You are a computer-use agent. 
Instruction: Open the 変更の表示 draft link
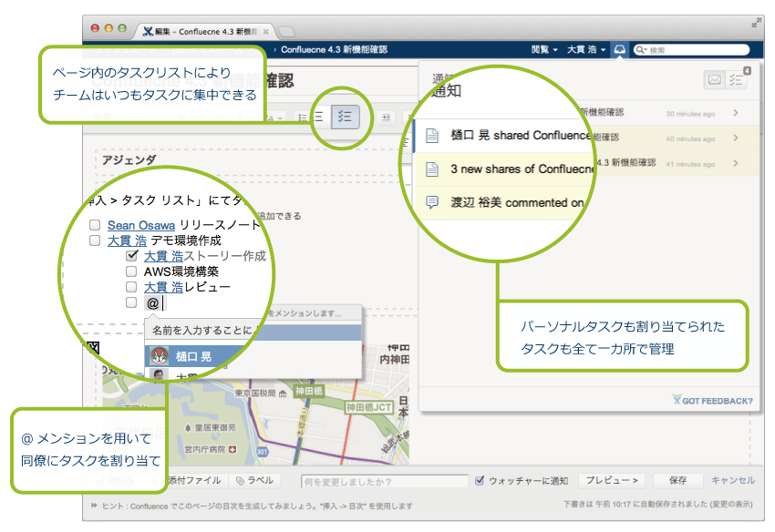[731, 505]
